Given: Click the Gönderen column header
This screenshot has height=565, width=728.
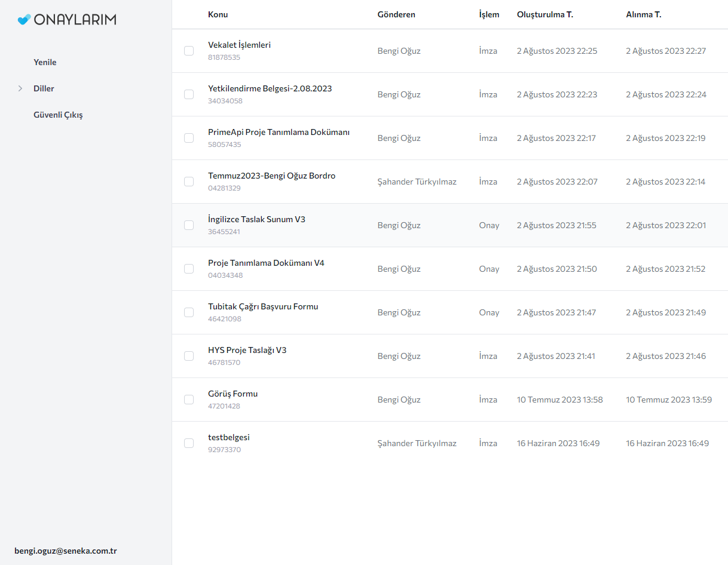Looking at the screenshot, I should (x=396, y=14).
